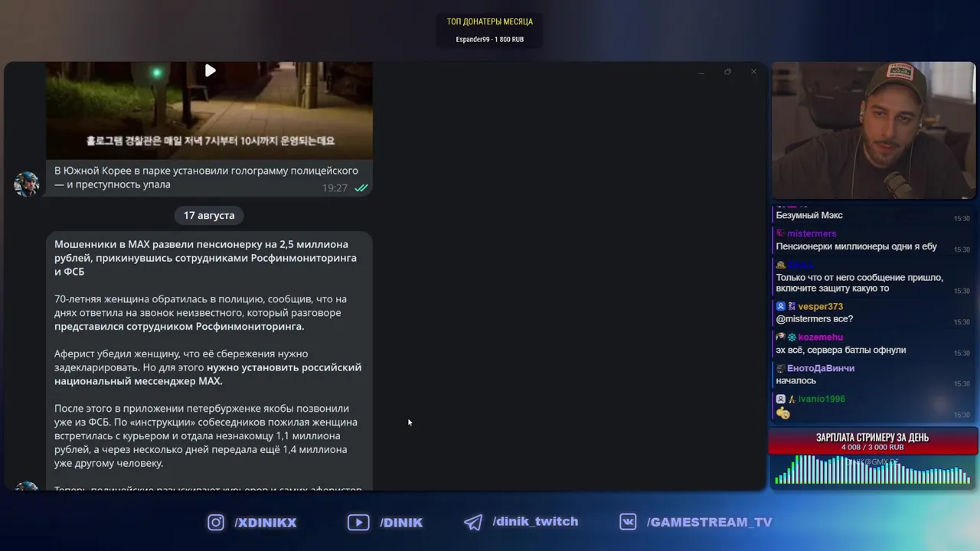
Task: Open the Instagram icon next to /XDINIKX
Action: click(x=216, y=522)
